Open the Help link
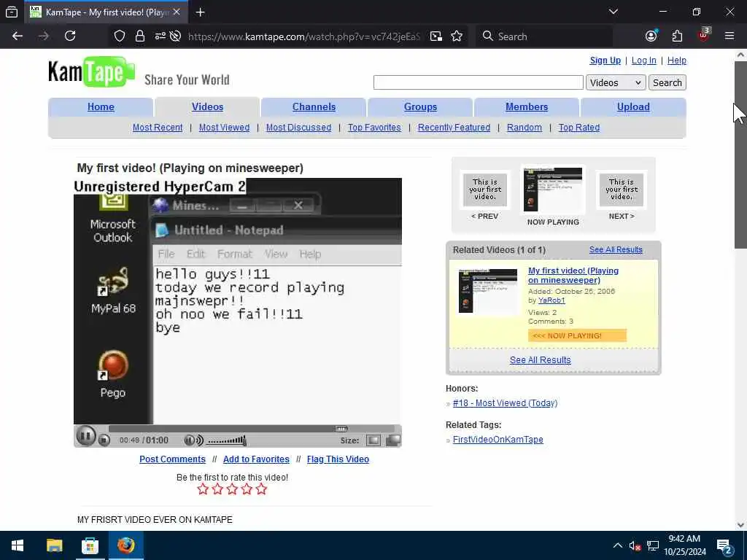Screen dimensions: 747x560 (x=676, y=61)
